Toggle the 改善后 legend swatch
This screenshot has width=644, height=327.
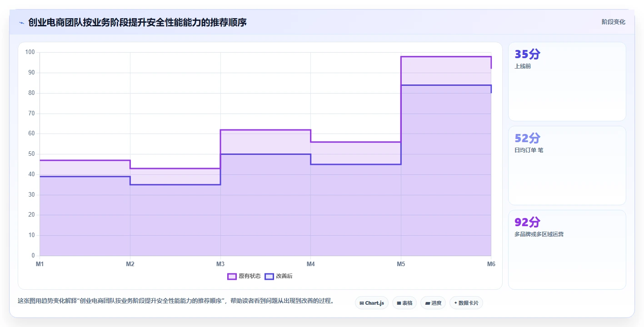coord(270,276)
